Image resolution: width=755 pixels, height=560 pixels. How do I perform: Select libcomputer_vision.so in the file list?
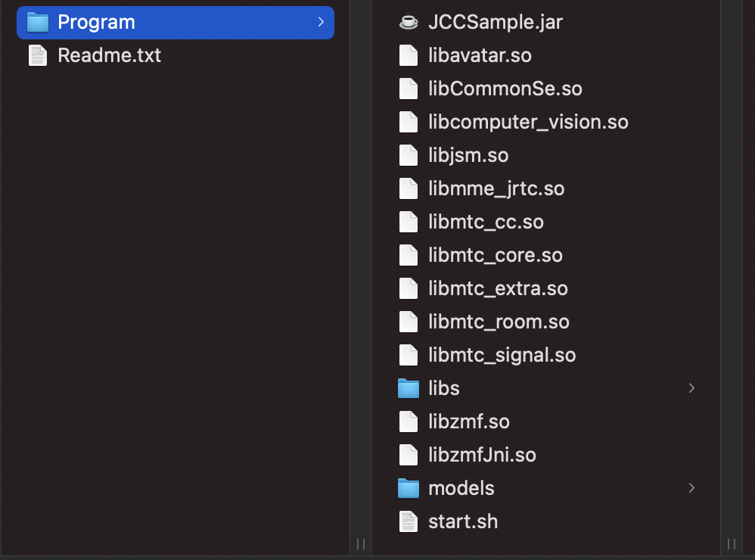coord(528,123)
